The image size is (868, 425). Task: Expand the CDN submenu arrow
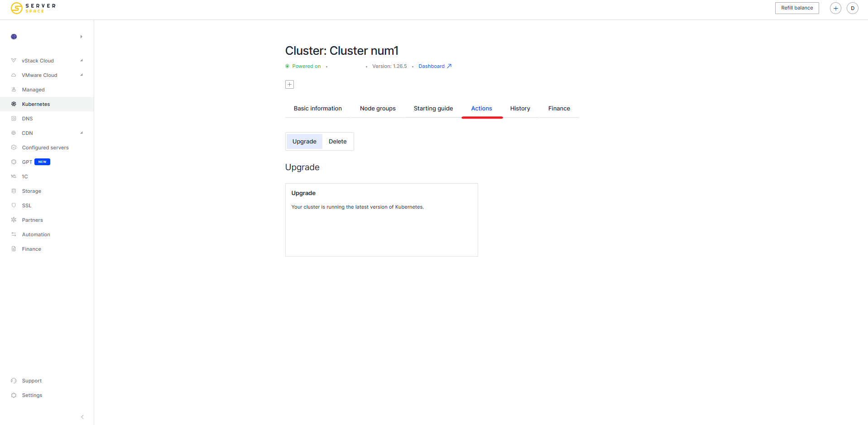point(82,133)
